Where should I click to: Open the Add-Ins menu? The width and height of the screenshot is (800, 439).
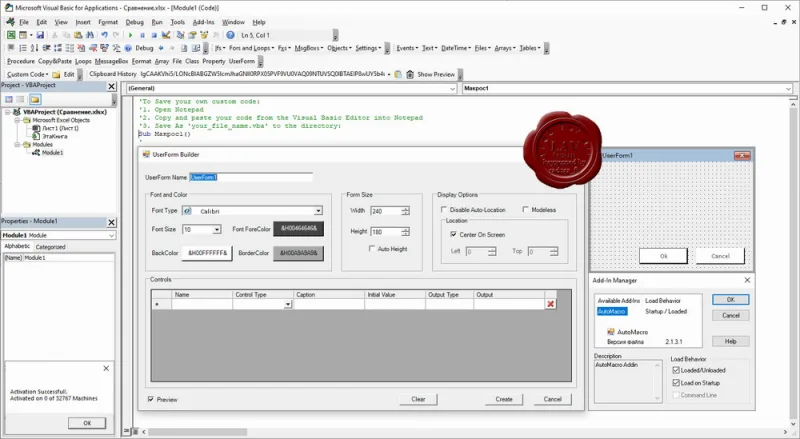click(204, 22)
